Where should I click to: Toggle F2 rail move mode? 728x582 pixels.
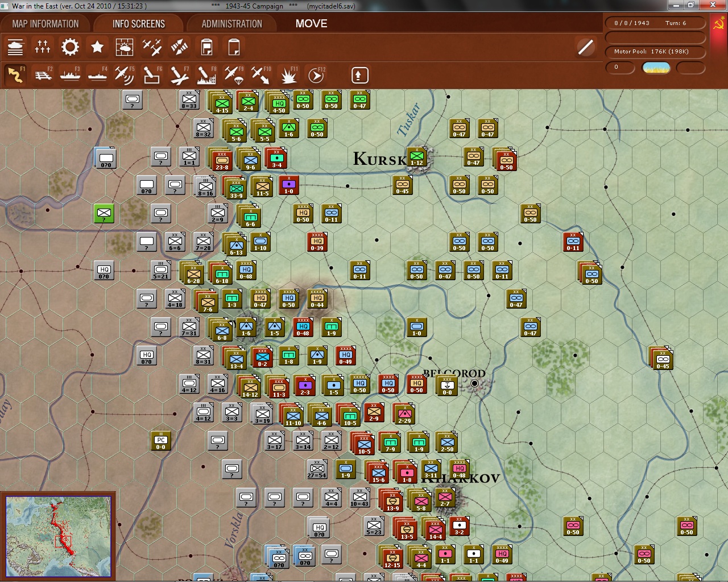point(43,75)
